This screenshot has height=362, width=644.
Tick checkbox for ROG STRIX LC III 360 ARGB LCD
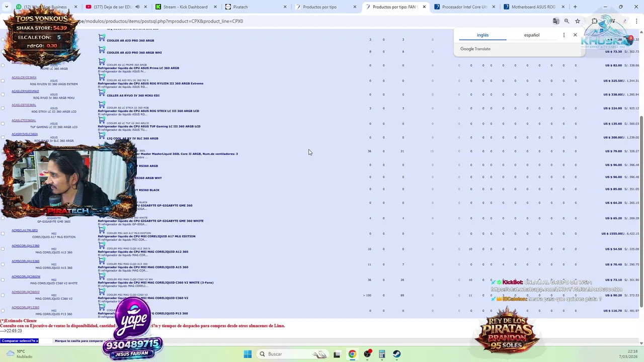pyautogui.click(x=3, y=108)
